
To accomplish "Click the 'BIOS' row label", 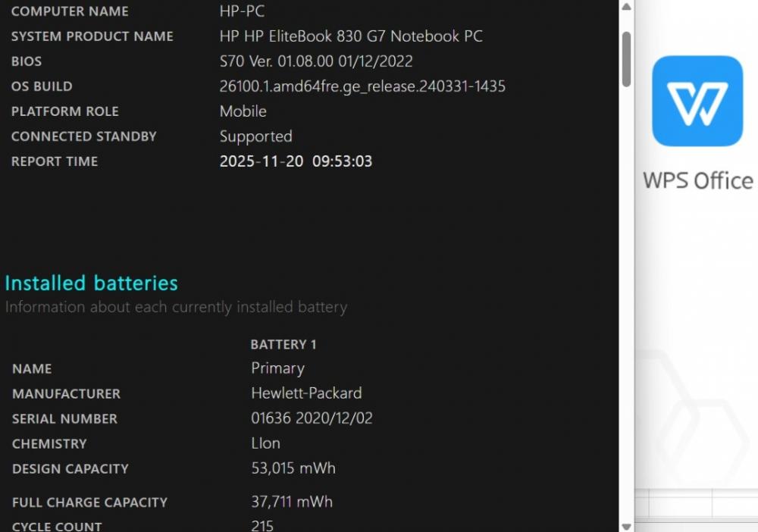I will click(x=27, y=61).
